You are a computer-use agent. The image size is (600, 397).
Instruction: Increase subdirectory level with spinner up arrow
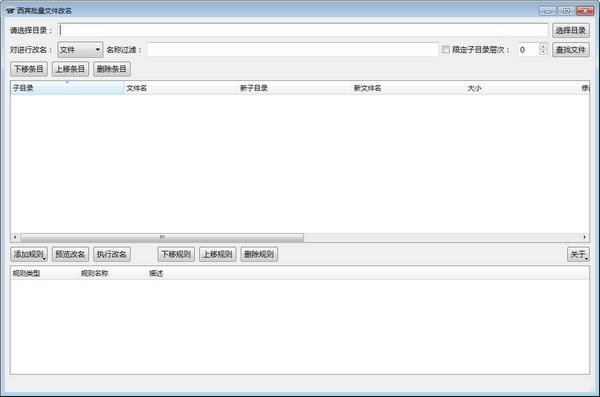(x=543, y=46)
